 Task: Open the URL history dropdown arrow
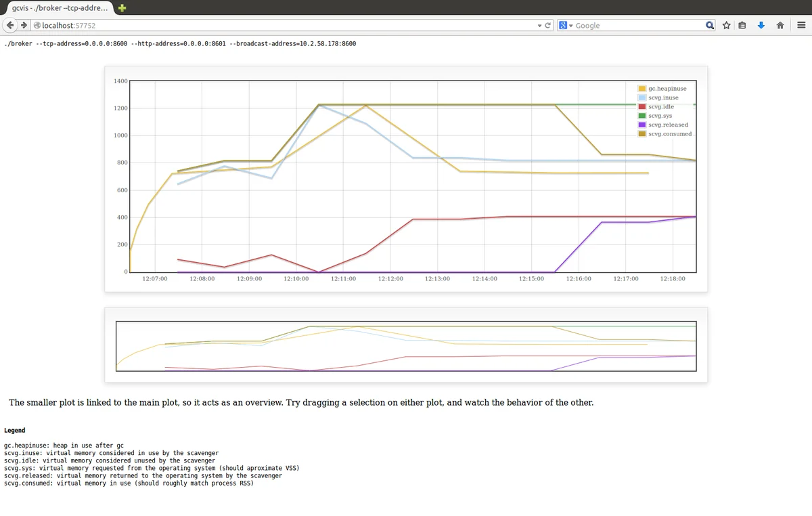(x=539, y=26)
